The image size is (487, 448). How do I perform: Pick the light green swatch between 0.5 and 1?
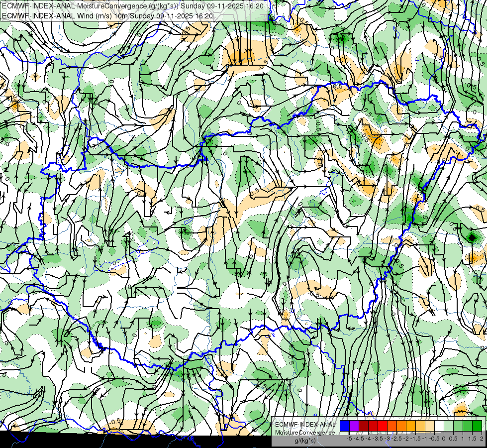458,426
